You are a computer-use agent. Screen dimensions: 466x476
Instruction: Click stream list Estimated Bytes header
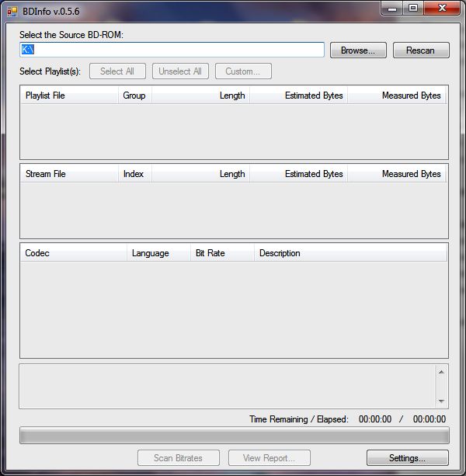(x=299, y=174)
